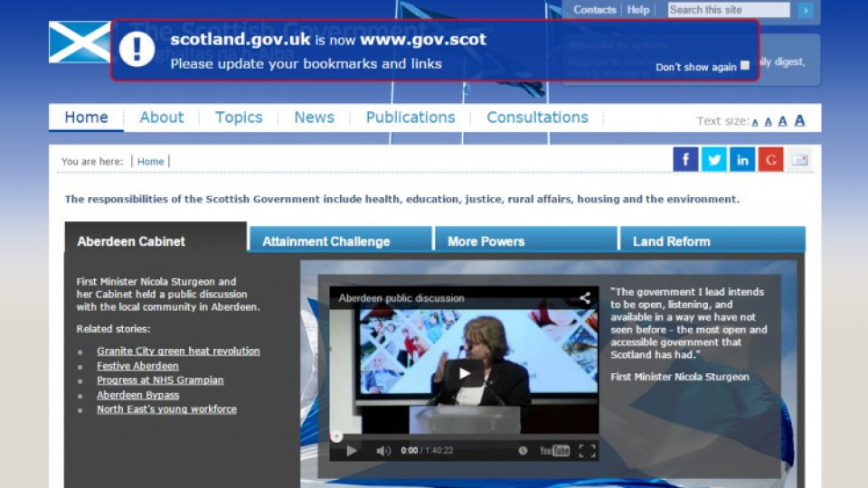Play video with center play button

pos(464,373)
